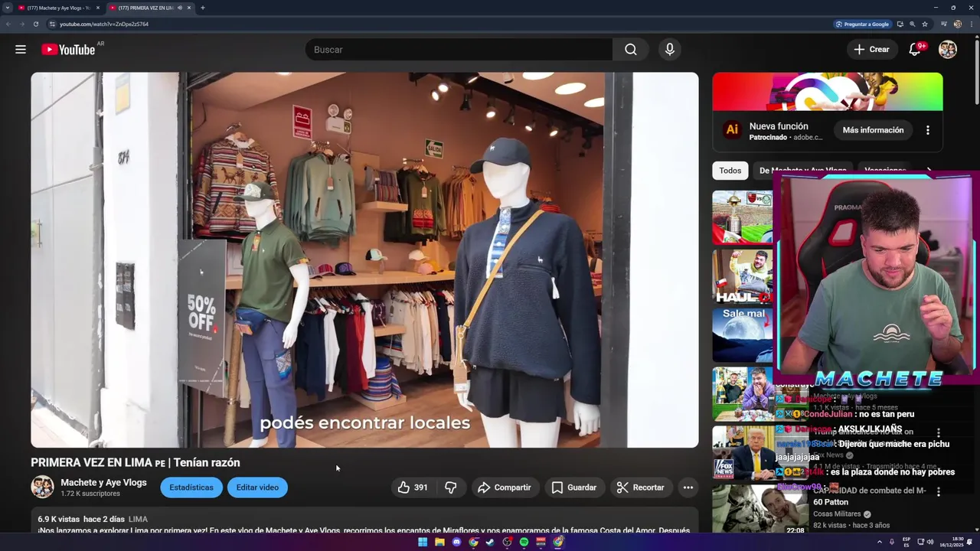Go to the YouTube home logo

(x=68, y=50)
